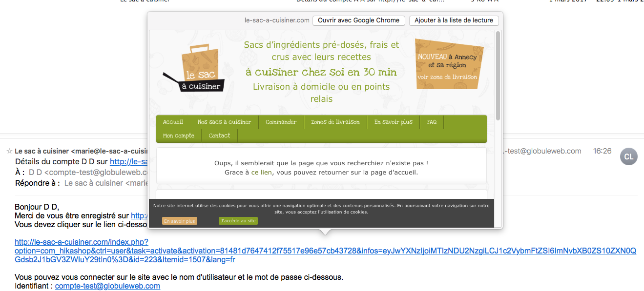Click the Répondre à address
Viewport: 644px width, 291px height.
point(106,183)
